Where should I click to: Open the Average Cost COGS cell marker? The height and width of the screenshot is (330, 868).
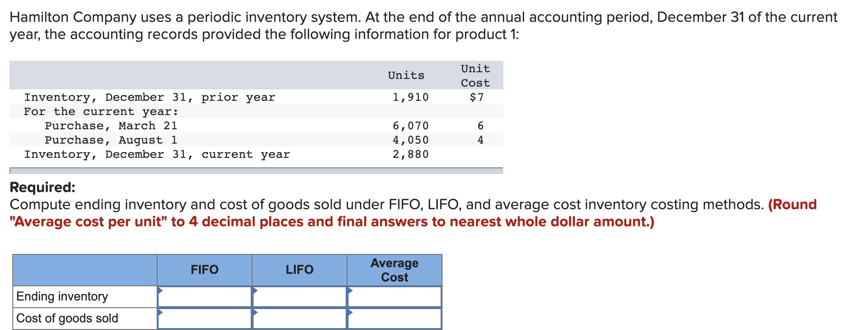click(350, 312)
